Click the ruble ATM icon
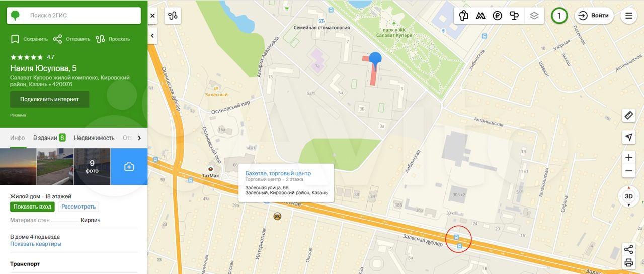644x274 pixels. click(497, 16)
